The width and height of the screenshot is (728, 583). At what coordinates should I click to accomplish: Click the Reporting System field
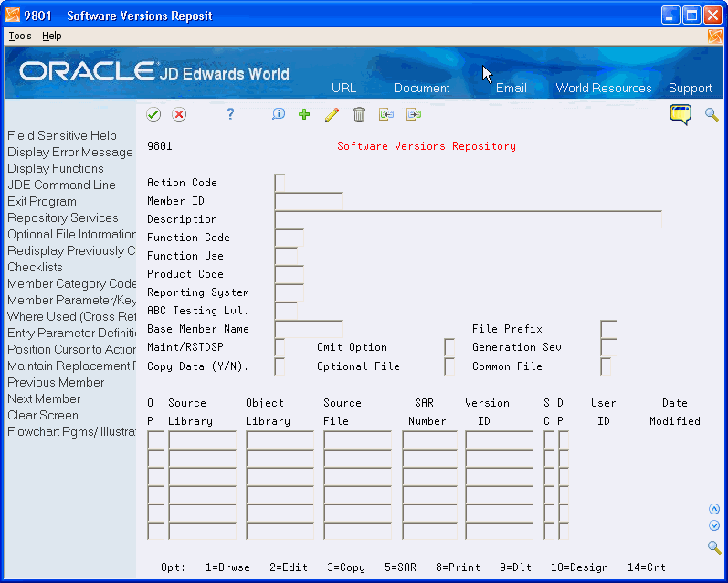(x=290, y=292)
